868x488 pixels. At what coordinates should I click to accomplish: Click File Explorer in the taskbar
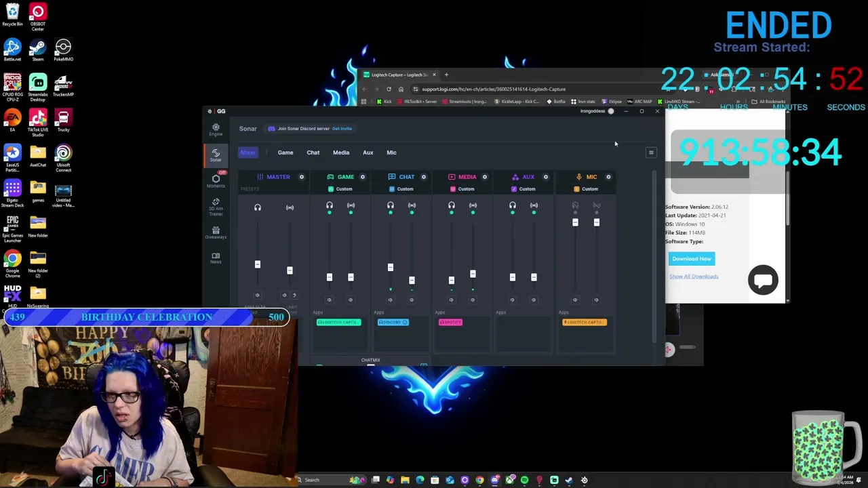pyautogui.click(x=405, y=480)
